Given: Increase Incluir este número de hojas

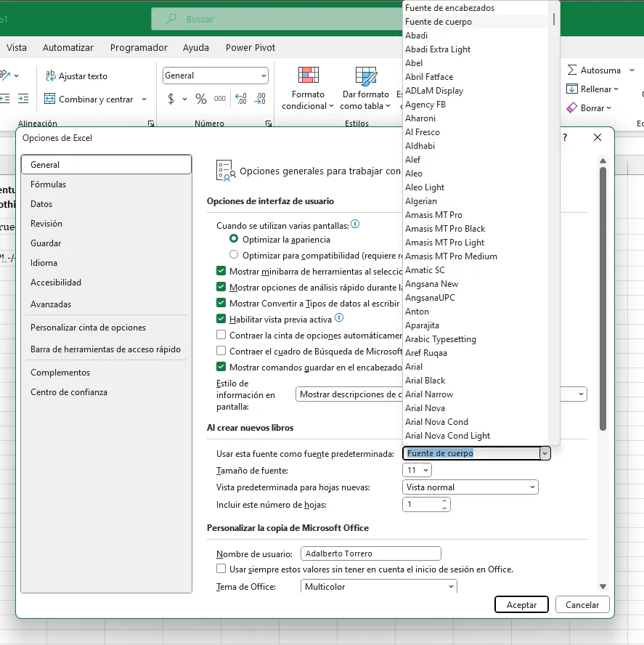Looking at the screenshot, I should pos(444,500).
